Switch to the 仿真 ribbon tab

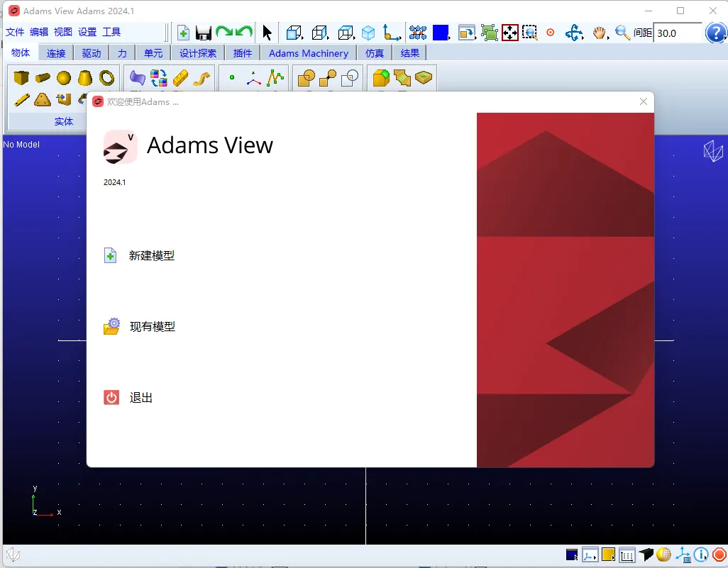pos(374,53)
